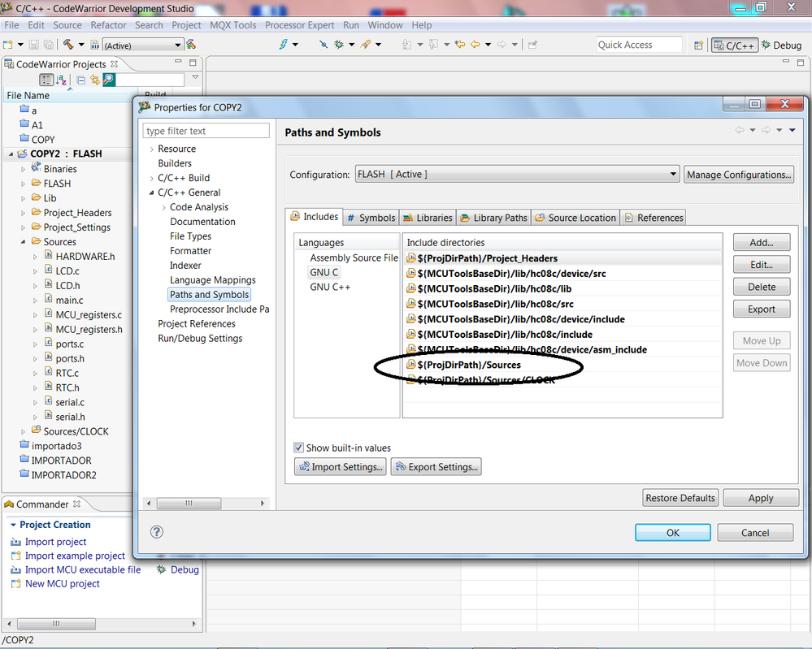Open the Refactor menu

[x=108, y=25]
